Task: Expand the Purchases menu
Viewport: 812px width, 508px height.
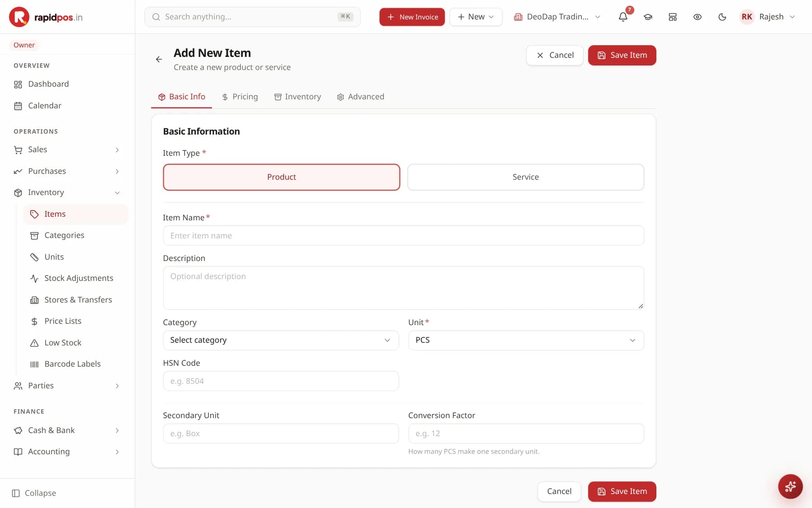Action: click(68, 171)
